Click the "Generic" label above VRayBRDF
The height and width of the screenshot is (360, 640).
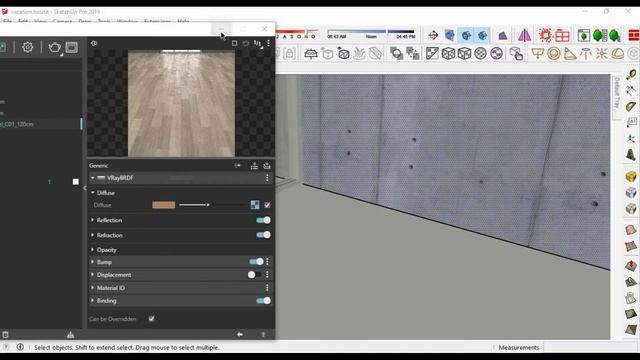coord(98,165)
